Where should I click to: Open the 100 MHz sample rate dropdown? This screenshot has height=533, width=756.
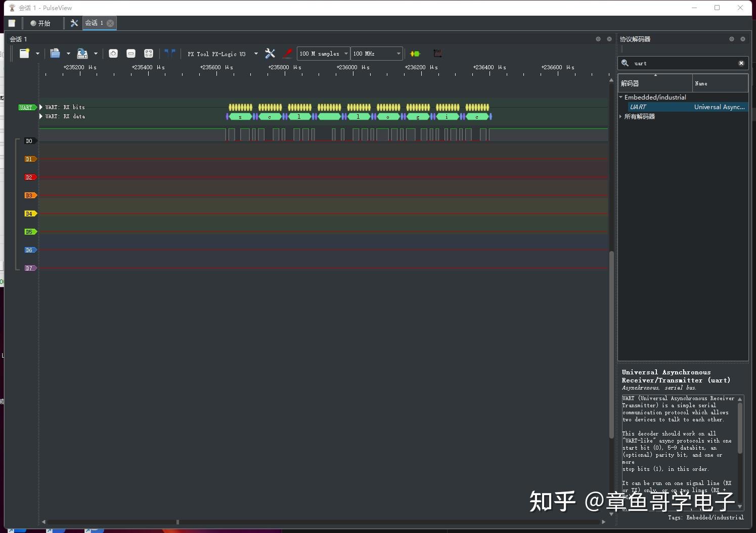(x=376, y=54)
